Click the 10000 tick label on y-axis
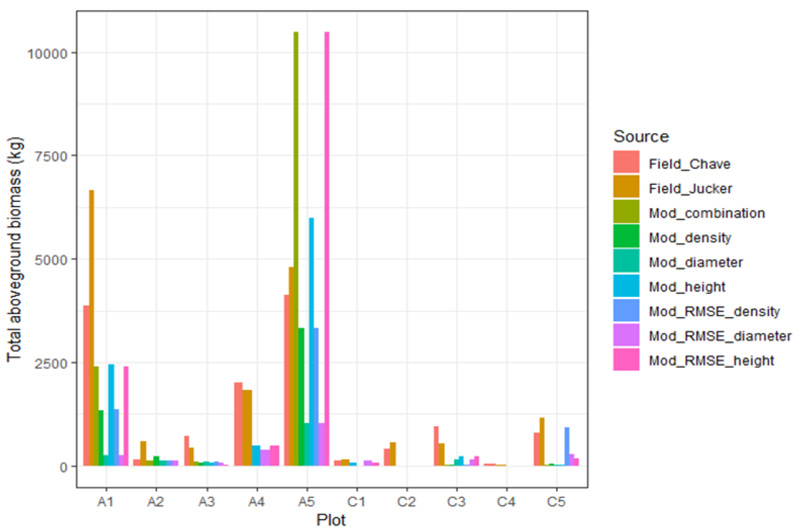This screenshot has height=532, width=799. tap(48, 53)
